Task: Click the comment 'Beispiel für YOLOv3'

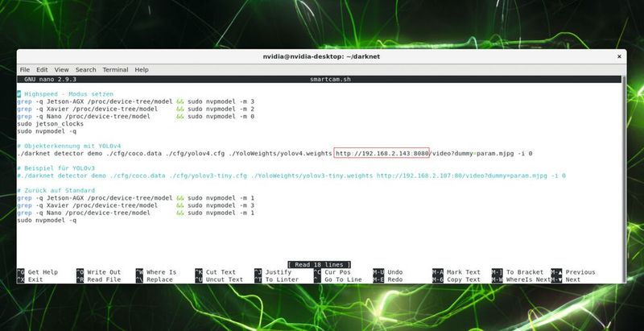Action: coord(56,168)
